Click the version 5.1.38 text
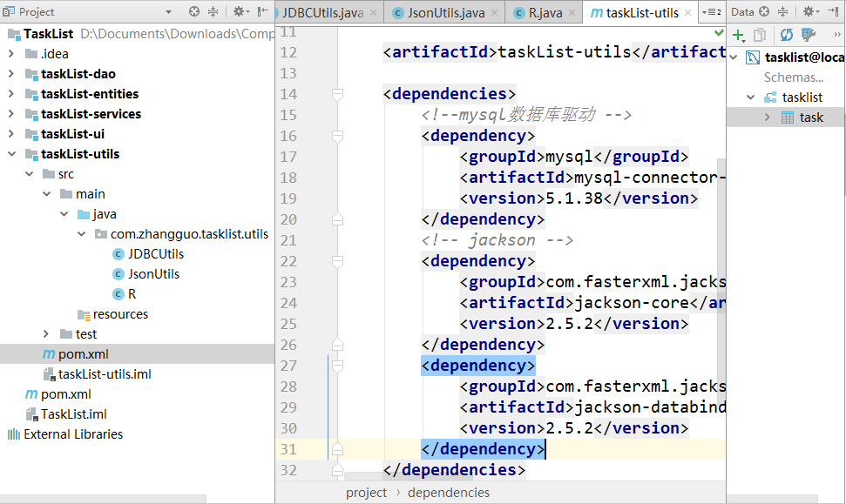The height and width of the screenshot is (504, 846). [574, 198]
